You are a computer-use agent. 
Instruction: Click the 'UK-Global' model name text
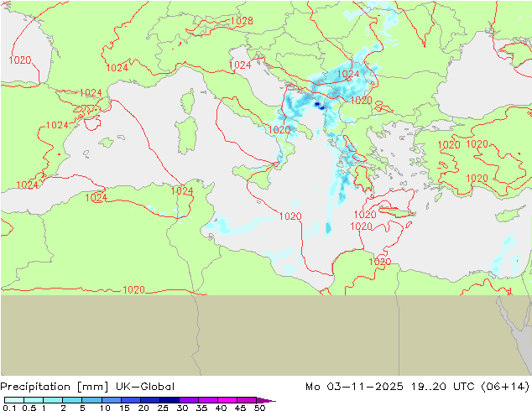click(145, 387)
